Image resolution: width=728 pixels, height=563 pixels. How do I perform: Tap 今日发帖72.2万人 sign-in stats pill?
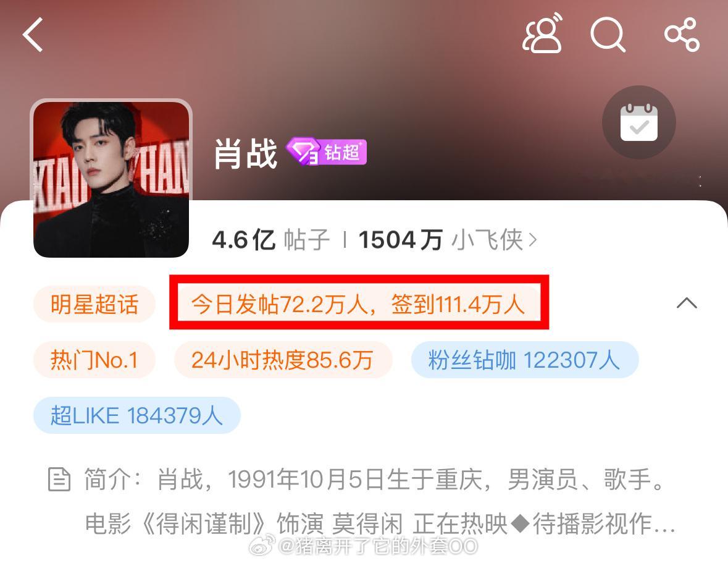coord(358,304)
